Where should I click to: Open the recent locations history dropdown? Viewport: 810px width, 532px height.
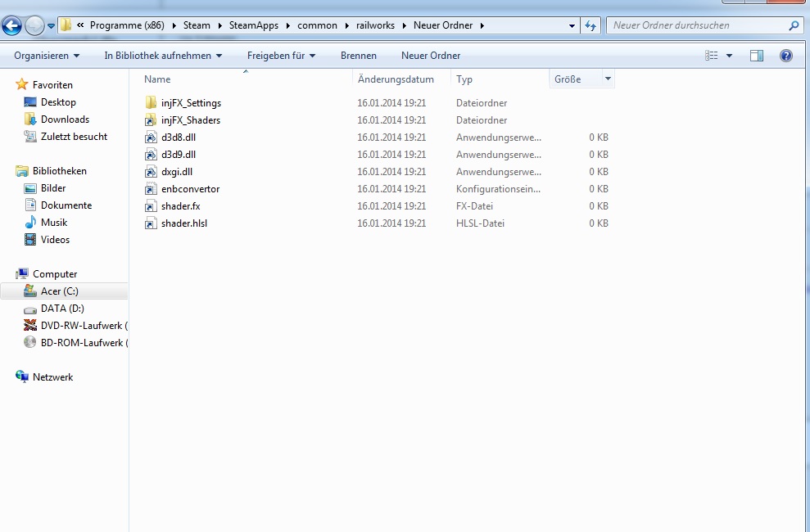(x=51, y=26)
